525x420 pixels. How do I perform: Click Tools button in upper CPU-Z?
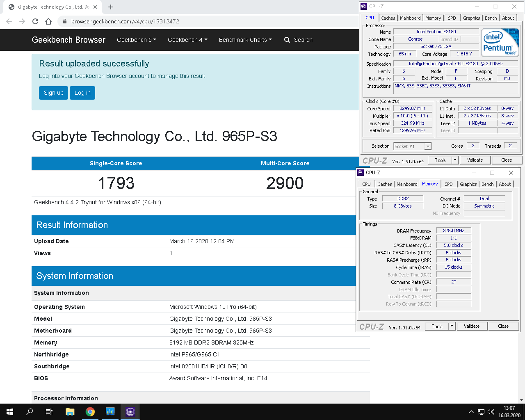(x=440, y=160)
